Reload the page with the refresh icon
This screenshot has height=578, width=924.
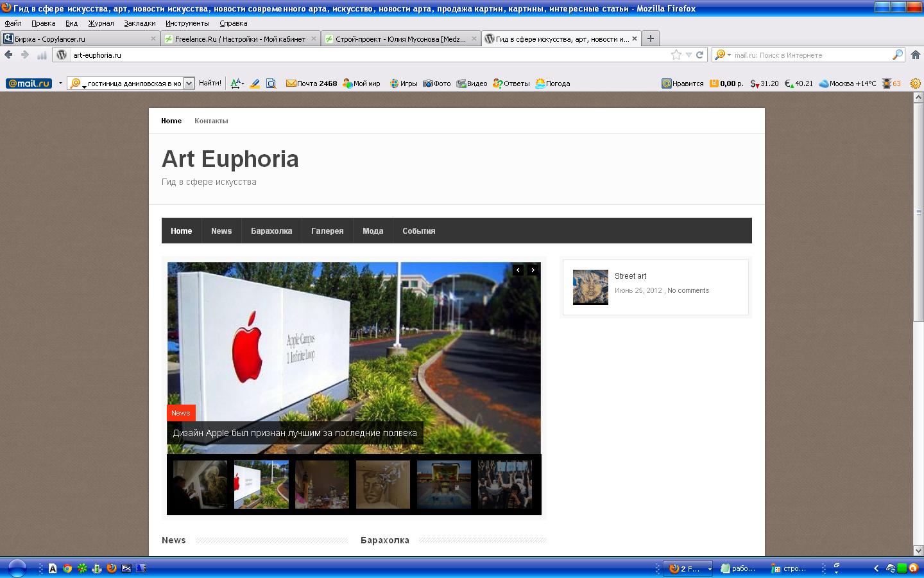700,55
